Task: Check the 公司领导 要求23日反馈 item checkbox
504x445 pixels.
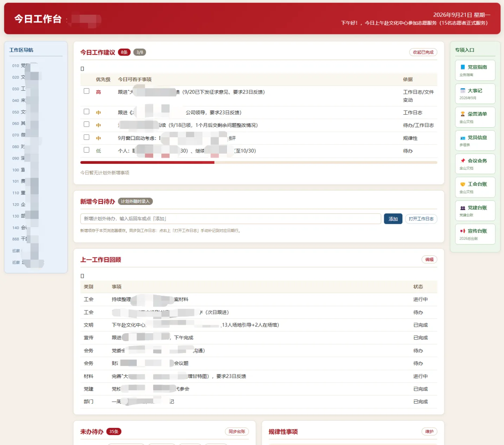Action: (x=86, y=111)
